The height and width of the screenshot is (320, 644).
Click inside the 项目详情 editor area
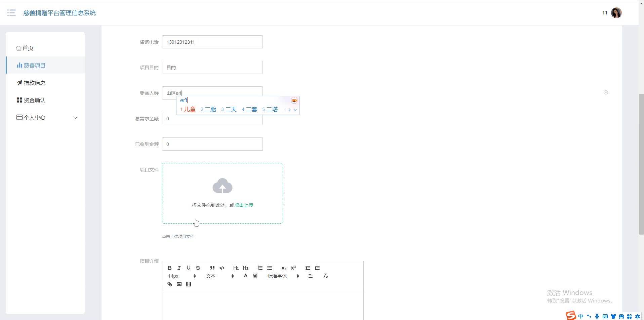263,305
